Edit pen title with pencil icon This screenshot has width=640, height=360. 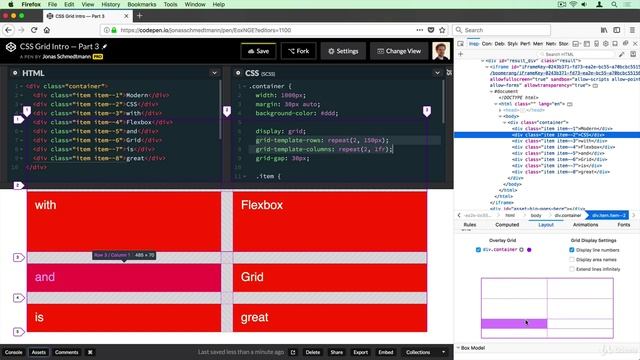(105, 47)
